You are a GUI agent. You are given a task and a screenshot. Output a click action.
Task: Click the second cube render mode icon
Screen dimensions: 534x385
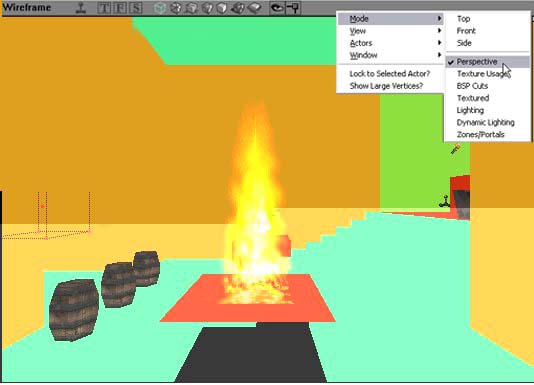[x=175, y=8]
